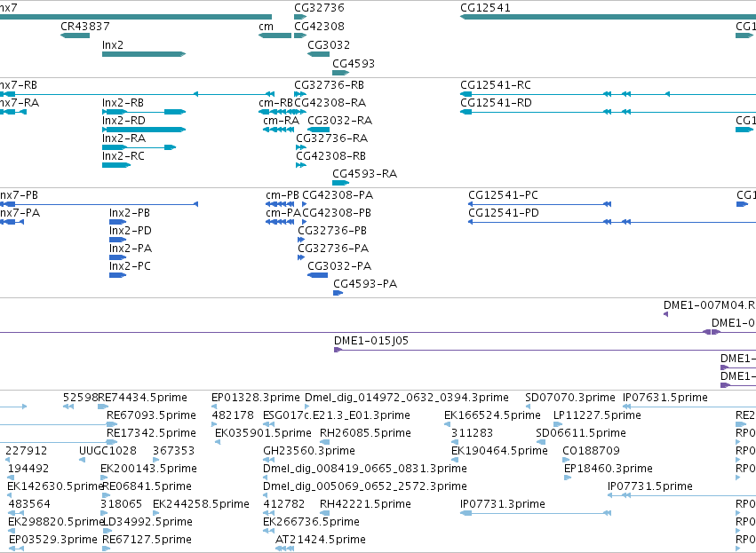
Task: Click the Inx2 gene label
Action: [x=112, y=45]
